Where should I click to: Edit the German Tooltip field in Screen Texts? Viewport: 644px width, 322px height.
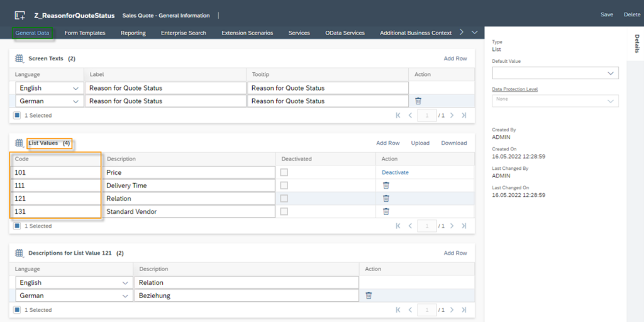(328, 101)
